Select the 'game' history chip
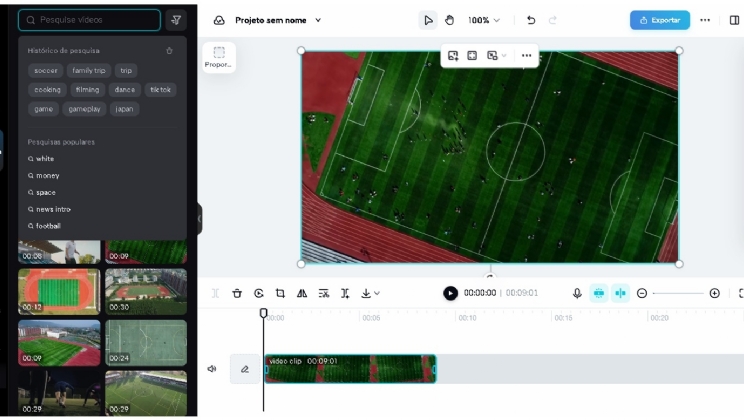The image size is (744, 420). 43,109
